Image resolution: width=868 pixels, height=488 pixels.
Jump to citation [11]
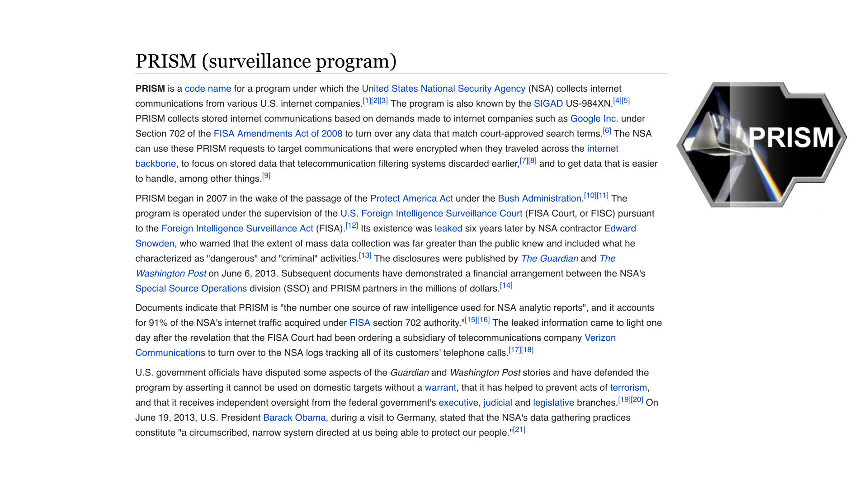pos(603,196)
